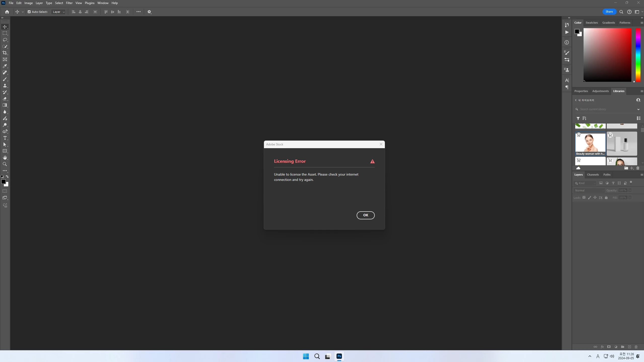Select the Horizontal Type tool

pyautogui.click(x=5, y=138)
